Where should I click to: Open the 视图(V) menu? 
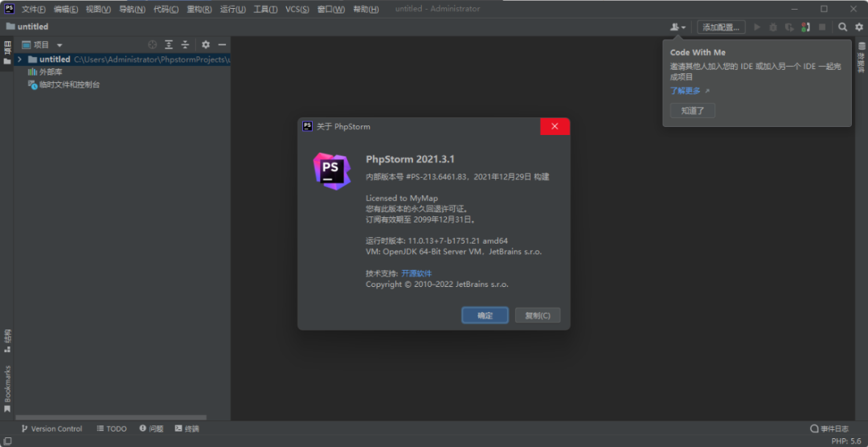tap(98, 10)
